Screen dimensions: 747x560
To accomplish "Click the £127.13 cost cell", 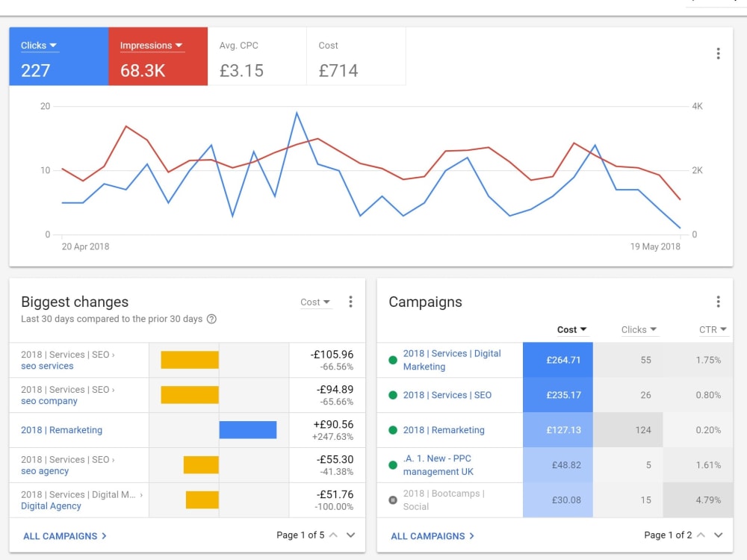I will pyautogui.click(x=558, y=430).
